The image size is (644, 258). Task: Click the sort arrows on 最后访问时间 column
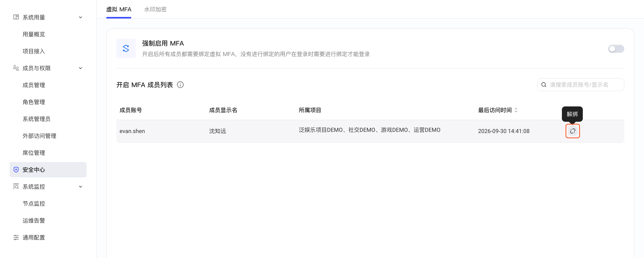516,110
